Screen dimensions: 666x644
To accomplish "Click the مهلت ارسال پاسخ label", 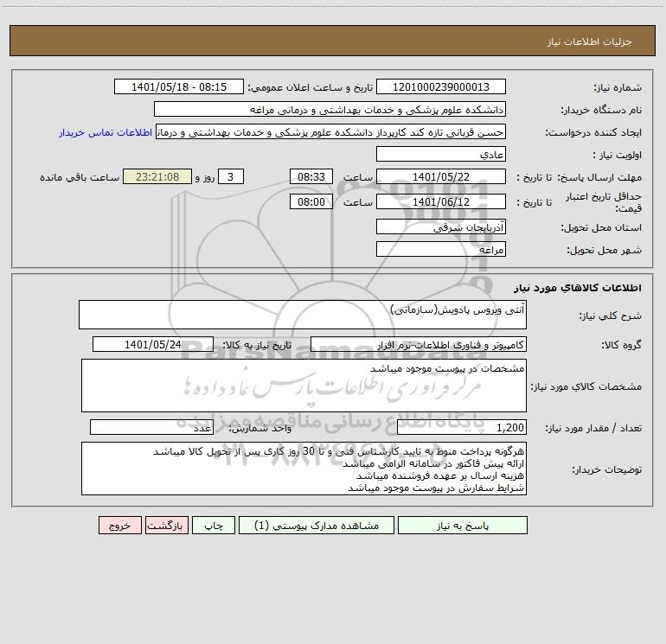I will [599, 177].
